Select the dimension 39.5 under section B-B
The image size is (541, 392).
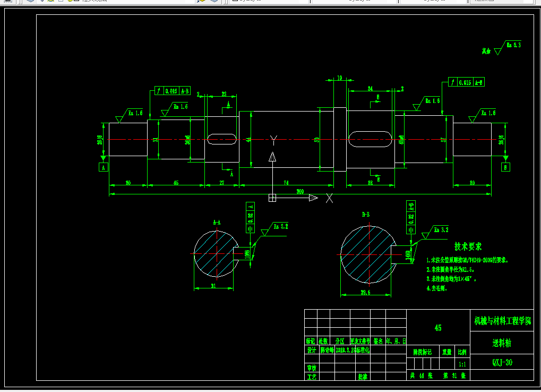click(366, 292)
